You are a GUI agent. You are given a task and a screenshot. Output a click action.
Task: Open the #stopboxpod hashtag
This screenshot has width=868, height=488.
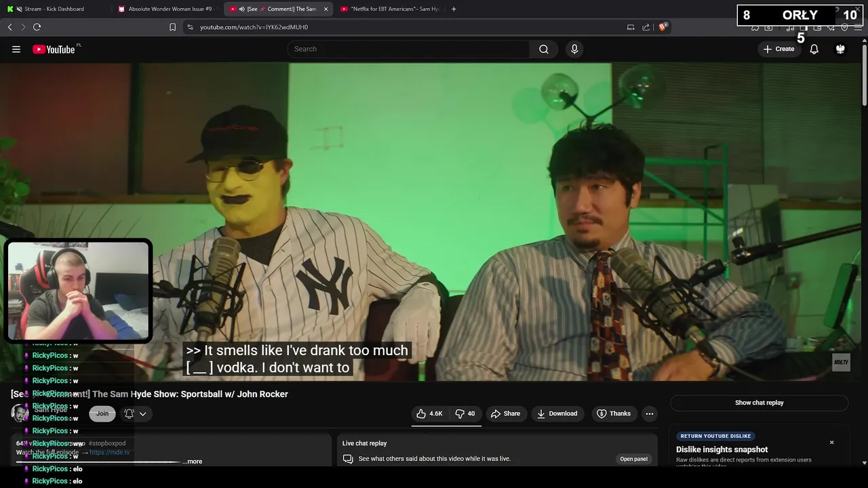[x=106, y=443]
